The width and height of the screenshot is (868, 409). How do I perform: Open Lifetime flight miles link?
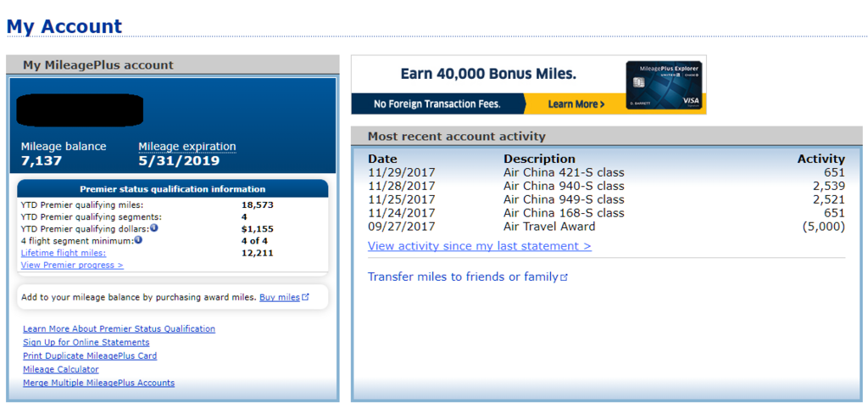tap(63, 253)
